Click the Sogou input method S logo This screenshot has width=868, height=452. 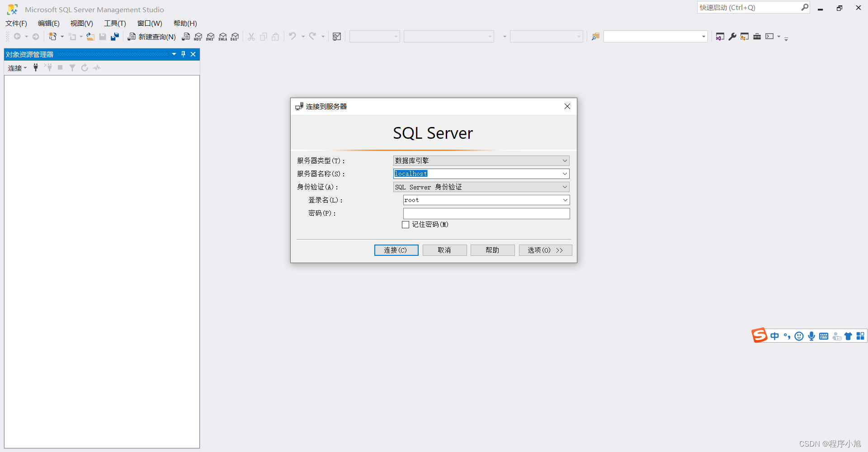[x=759, y=335]
